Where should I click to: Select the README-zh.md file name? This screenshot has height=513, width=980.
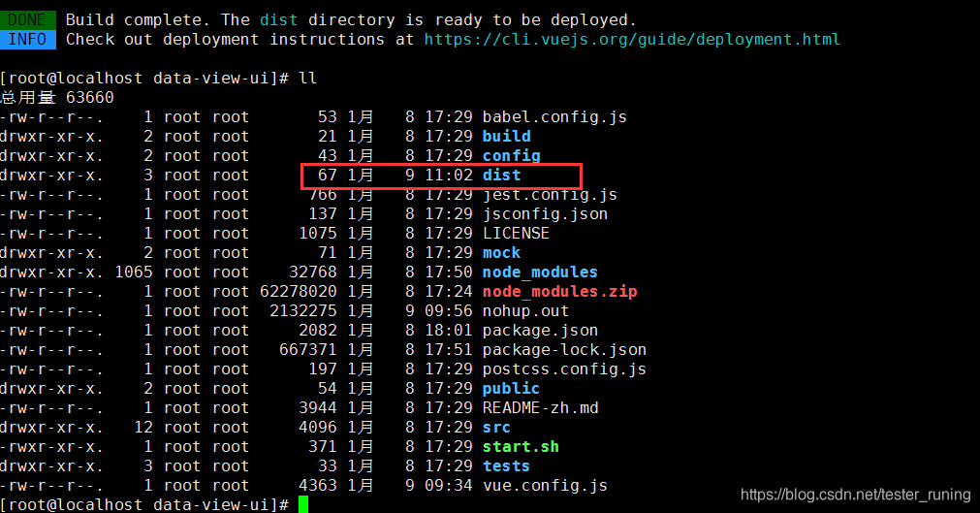[540, 408]
